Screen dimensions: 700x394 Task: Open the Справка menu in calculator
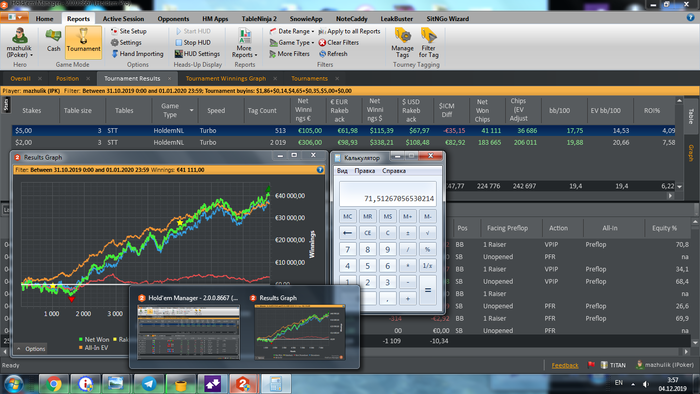click(394, 171)
